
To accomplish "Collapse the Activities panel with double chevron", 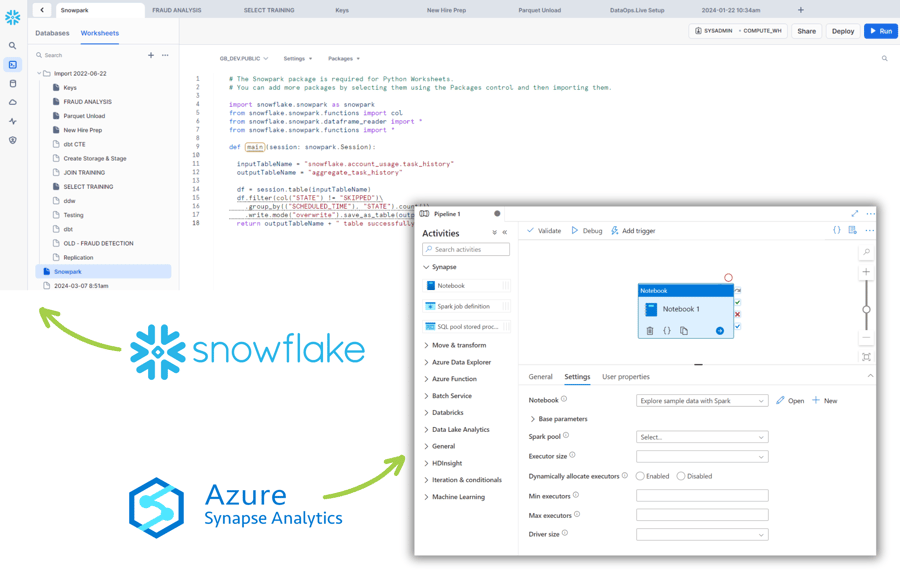I will coord(505,233).
